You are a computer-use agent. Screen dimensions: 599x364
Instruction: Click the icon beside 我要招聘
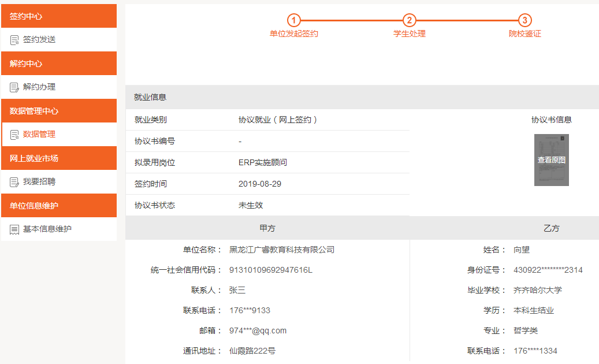point(14,182)
